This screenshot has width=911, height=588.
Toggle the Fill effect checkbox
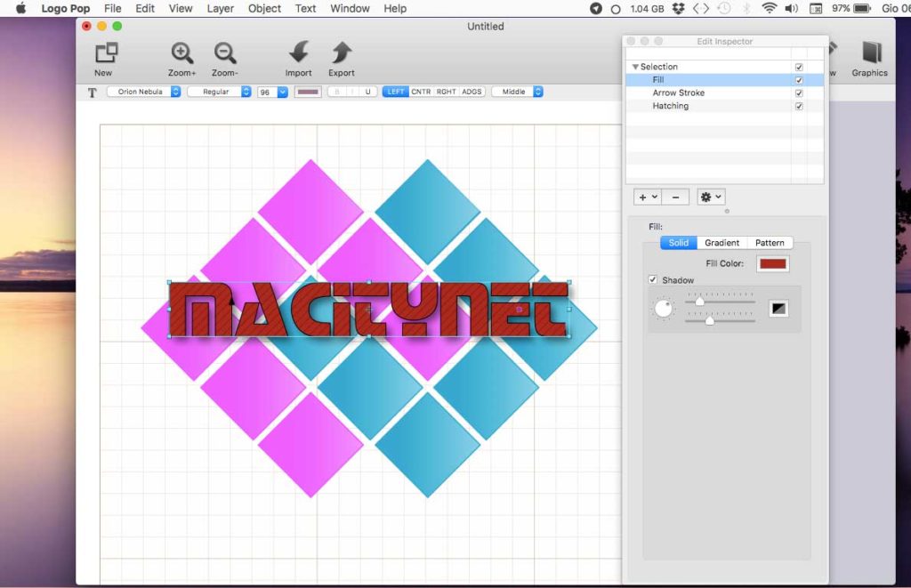pyautogui.click(x=799, y=80)
